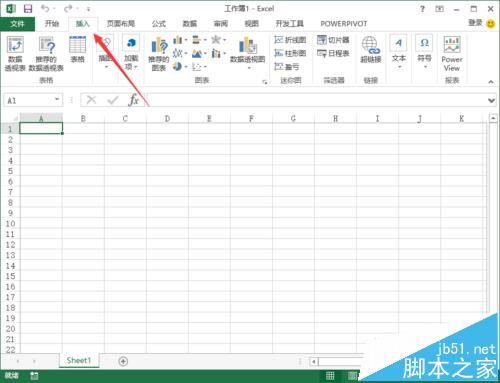Open Ribbon Display Options button

click(x=440, y=9)
